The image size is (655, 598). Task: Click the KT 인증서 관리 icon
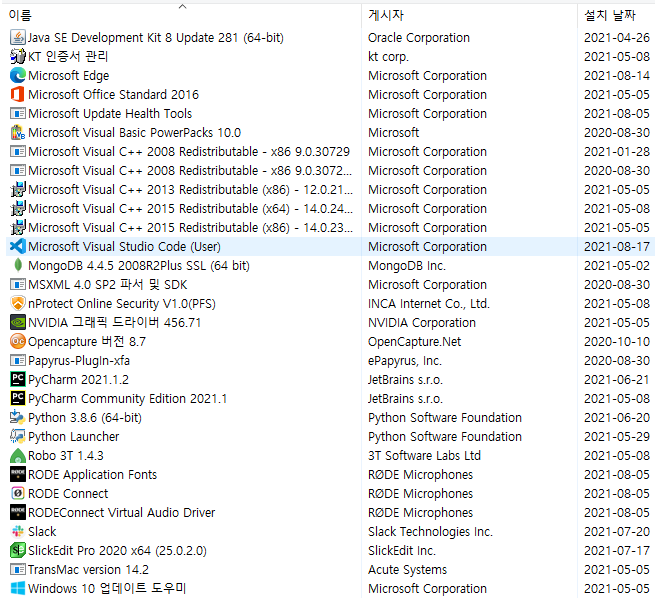click(x=18, y=56)
